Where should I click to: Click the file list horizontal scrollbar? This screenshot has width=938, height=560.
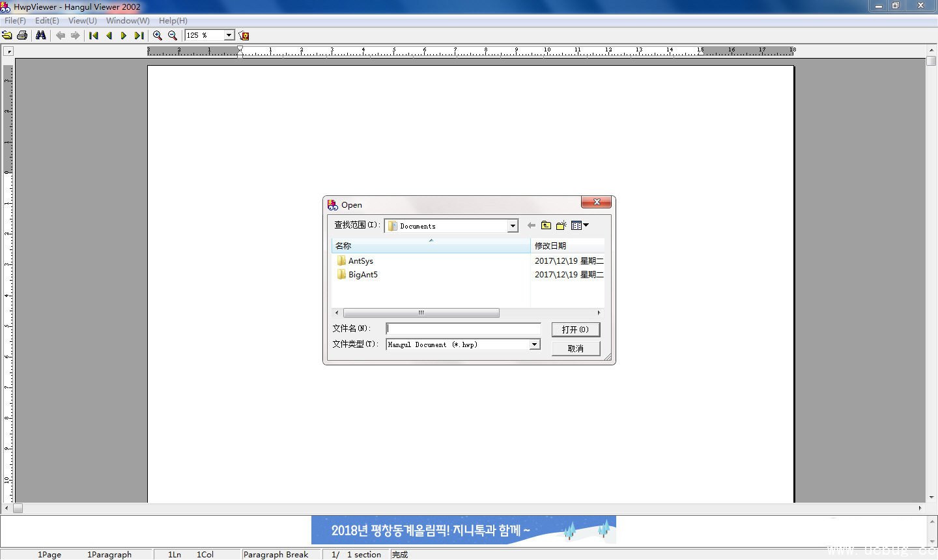click(x=421, y=313)
